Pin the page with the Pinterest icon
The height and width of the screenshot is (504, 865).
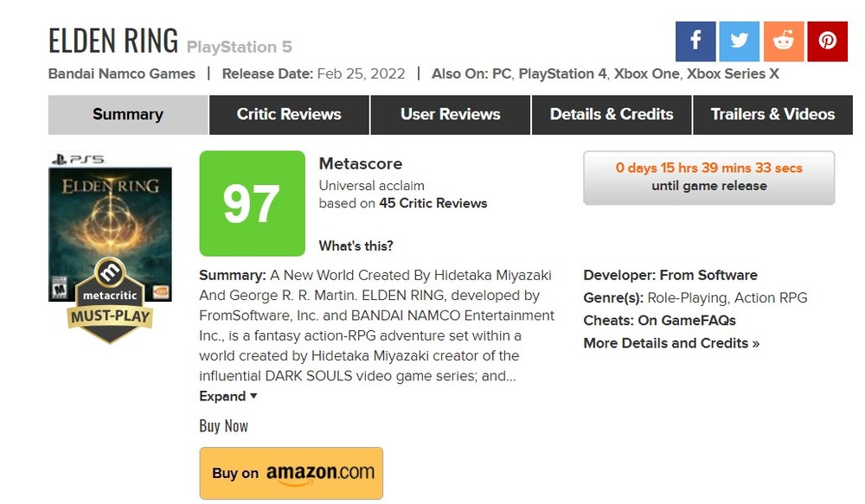(x=828, y=41)
